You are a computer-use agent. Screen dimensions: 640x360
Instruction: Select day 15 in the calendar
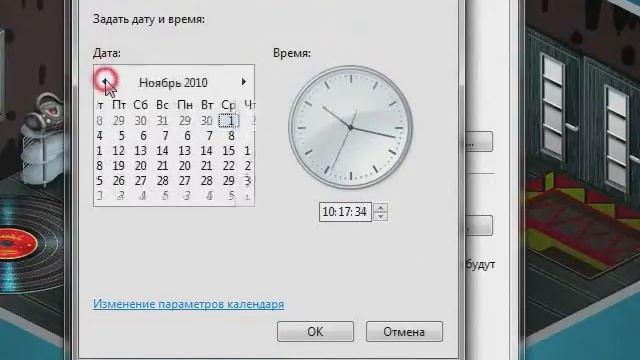(229, 151)
